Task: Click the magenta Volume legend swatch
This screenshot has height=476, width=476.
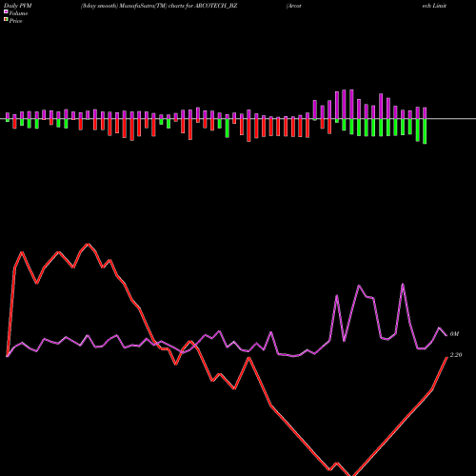Action: 6,11
